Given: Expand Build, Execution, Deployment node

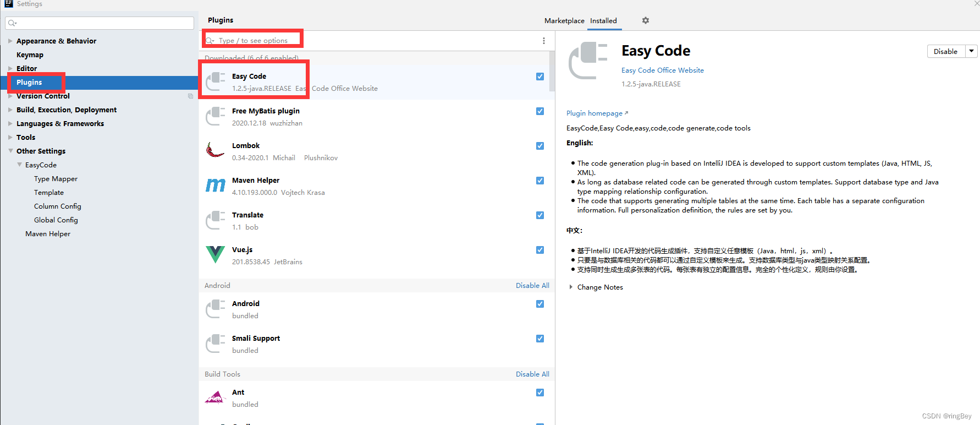Looking at the screenshot, I should [10, 110].
